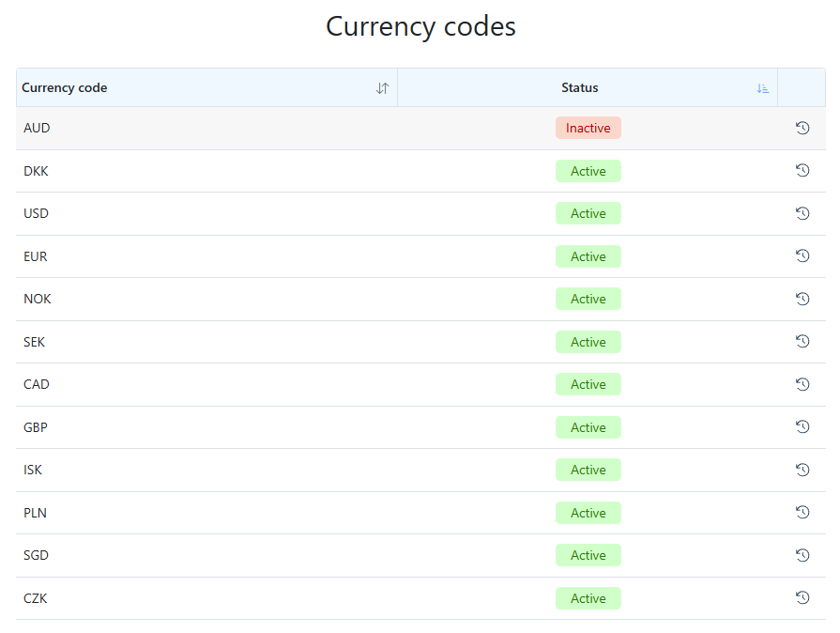Select the GBP currency code cell

tap(206, 427)
